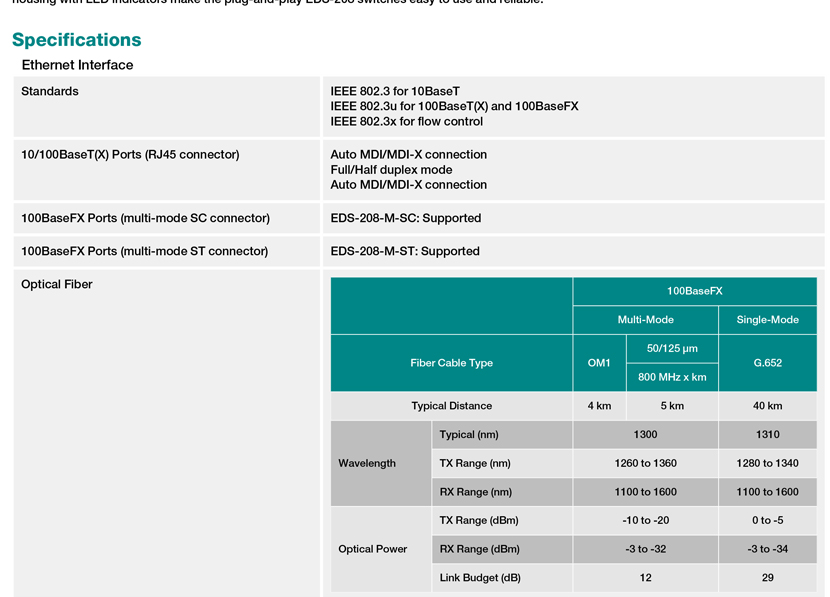Click the "Optical Fiber" row label

57,284
